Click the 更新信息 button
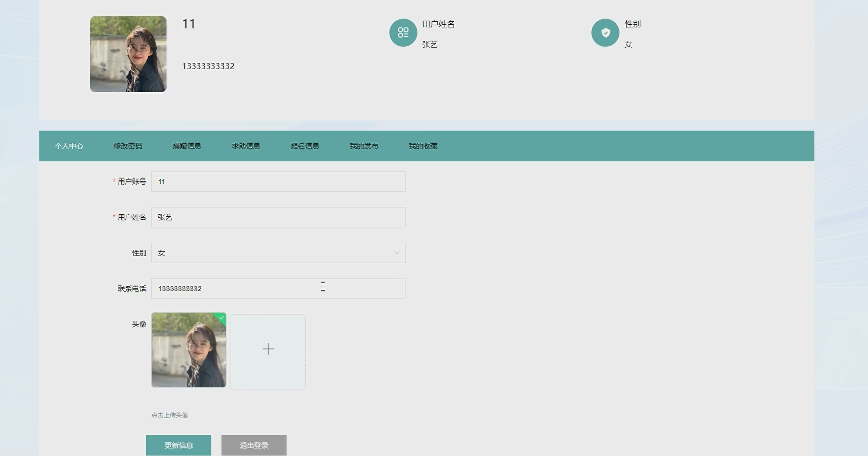The height and width of the screenshot is (456, 868). (179, 445)
